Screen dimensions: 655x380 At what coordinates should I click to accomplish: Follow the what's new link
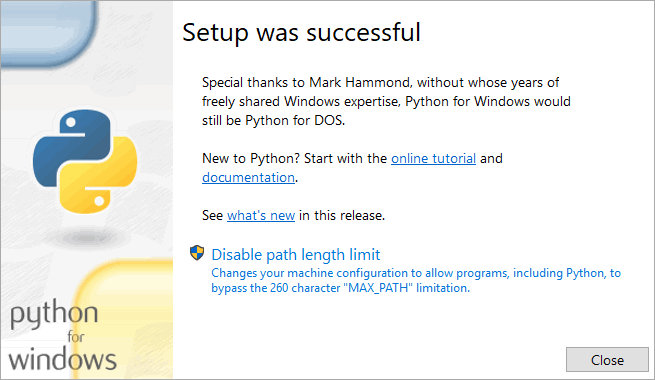(261, 215)
